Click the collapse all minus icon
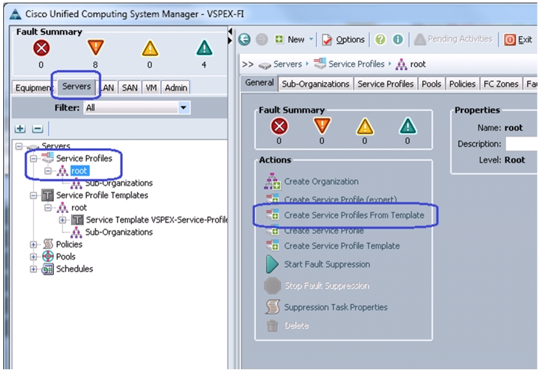This screenshot has height=392, width=538. pyautogui.click(x=38, y=129)
